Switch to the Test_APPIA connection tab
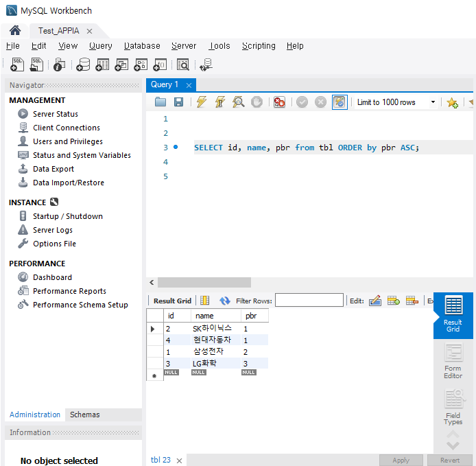The width and height of the screenshot is (476, 466). tap(58, 31)
